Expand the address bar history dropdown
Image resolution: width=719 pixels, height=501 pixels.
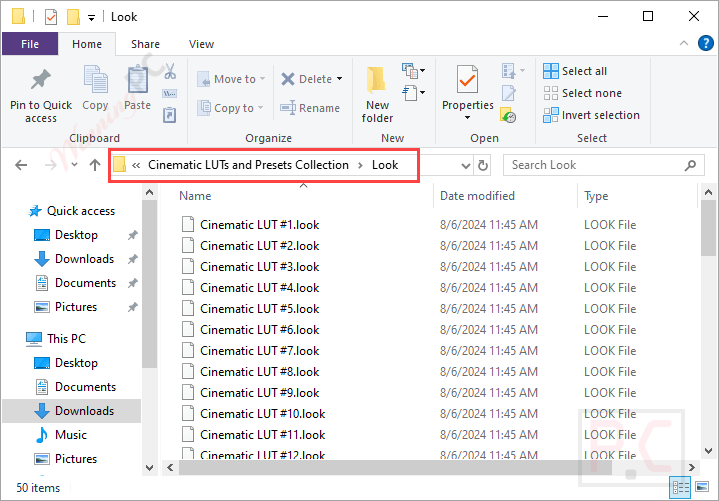pos(466,165)
